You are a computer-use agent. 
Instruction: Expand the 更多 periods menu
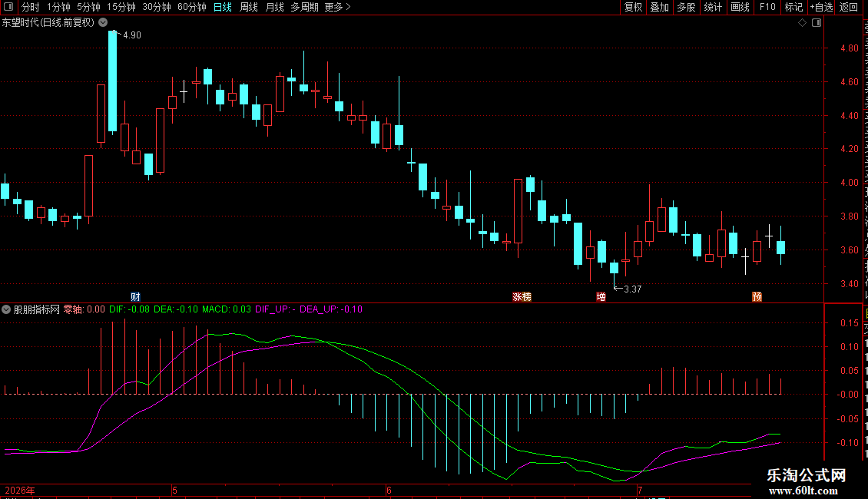tap(338, 7)
